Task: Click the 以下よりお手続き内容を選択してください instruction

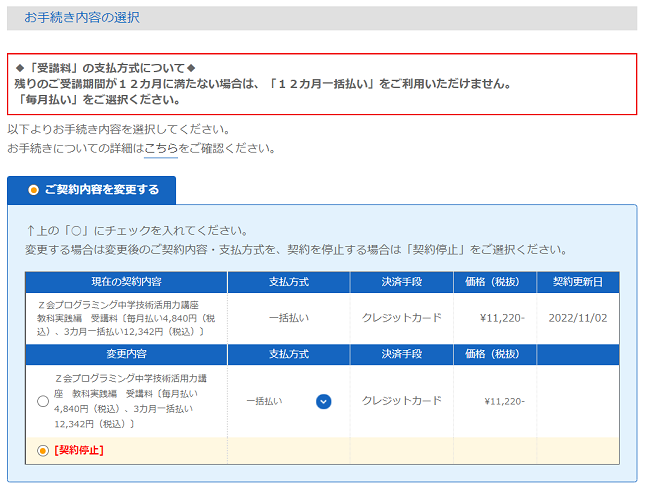Action: [x=119, y=129]
